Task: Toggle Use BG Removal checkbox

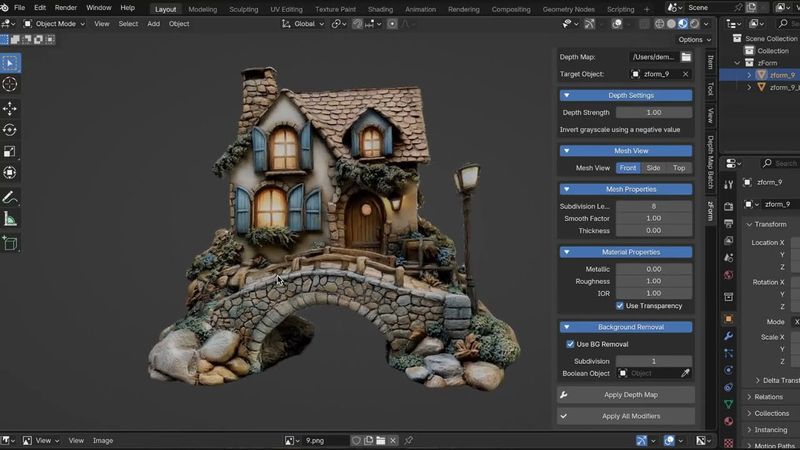Action: click(570, 344)
